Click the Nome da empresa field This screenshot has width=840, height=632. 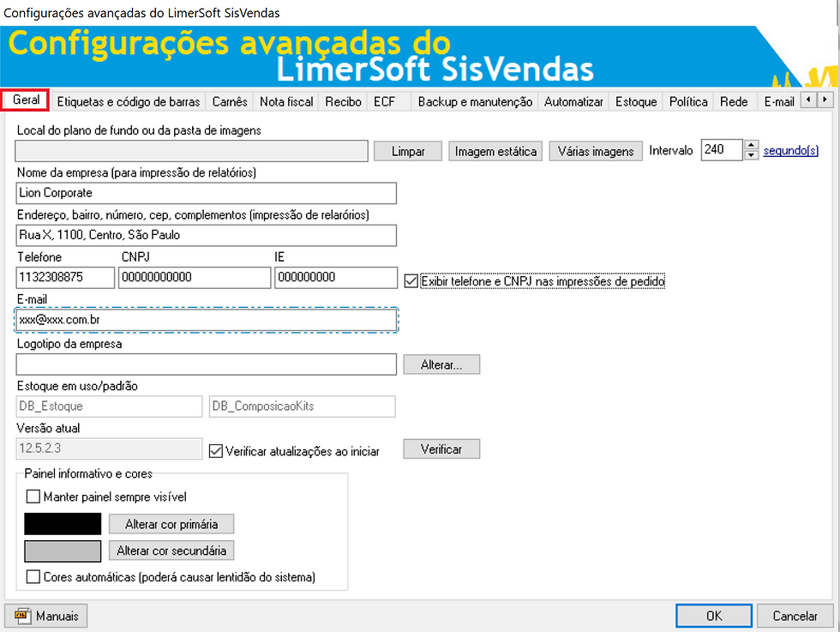point(207,193)
